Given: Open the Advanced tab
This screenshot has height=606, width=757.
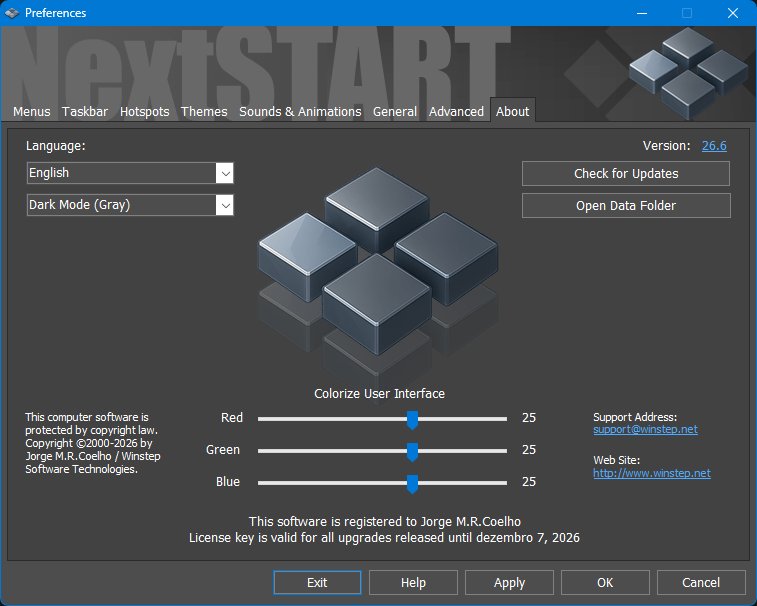Looking at the screenshot, I should tap(456, 112).
